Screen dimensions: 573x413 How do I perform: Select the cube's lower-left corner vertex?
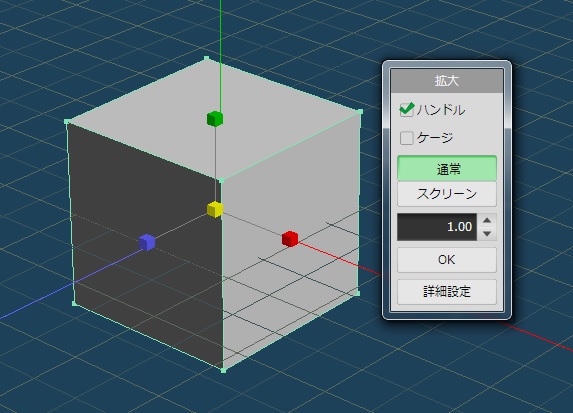point(74,303)
